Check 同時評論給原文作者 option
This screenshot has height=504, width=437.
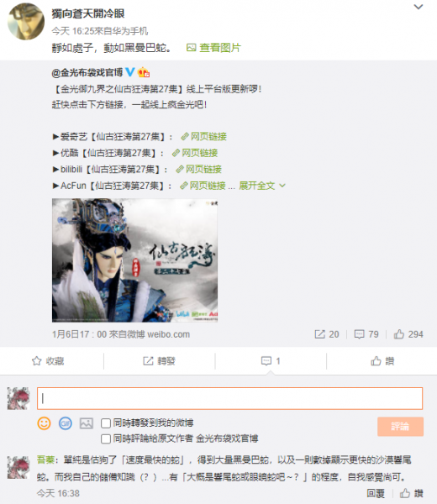click(106, 438)
